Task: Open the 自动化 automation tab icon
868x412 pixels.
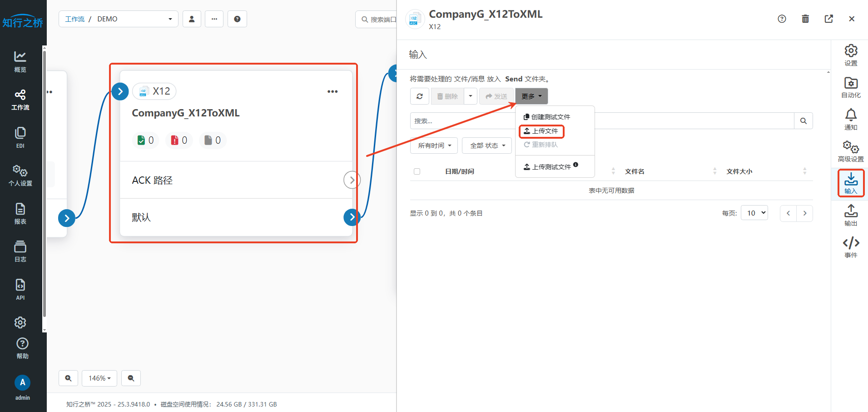Action: coord(850,87)
